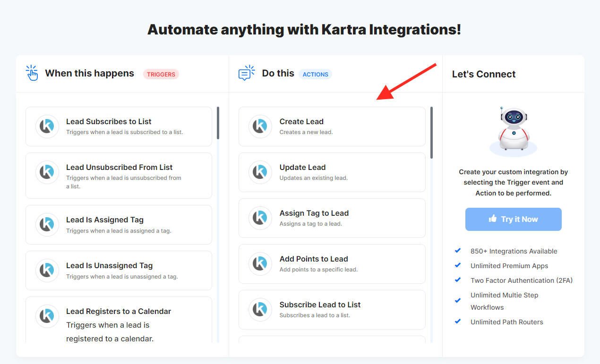The width and height of the screenshot is (600, 364).
Task: Choose the Lead Is Unassigned Tag trigger
Action: [x=119, y=271]
